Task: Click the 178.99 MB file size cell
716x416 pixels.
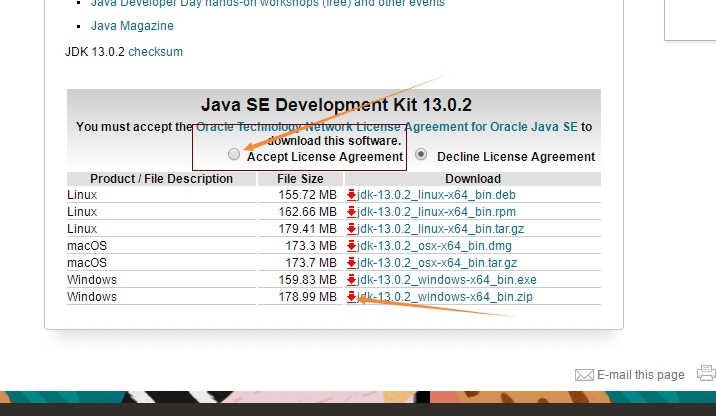Action: (x=307, y=297)
